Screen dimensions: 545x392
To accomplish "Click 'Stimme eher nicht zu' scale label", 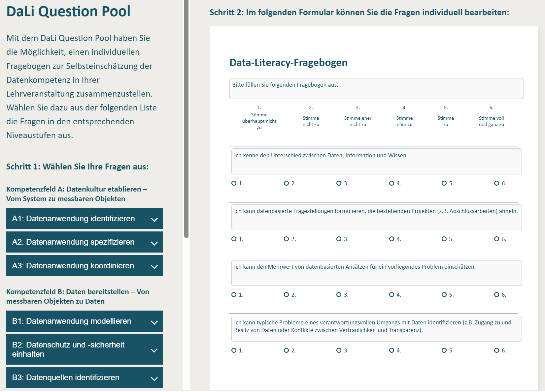I will coord(358,121).
